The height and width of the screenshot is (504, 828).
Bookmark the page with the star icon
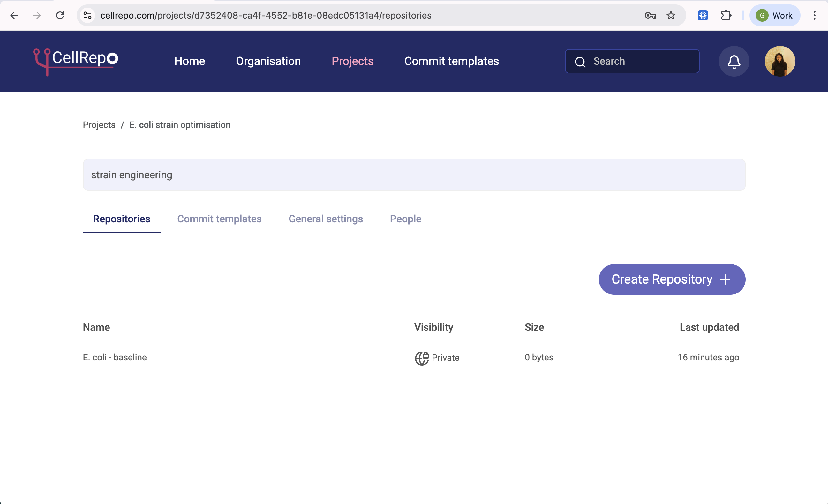pos(671,15)
